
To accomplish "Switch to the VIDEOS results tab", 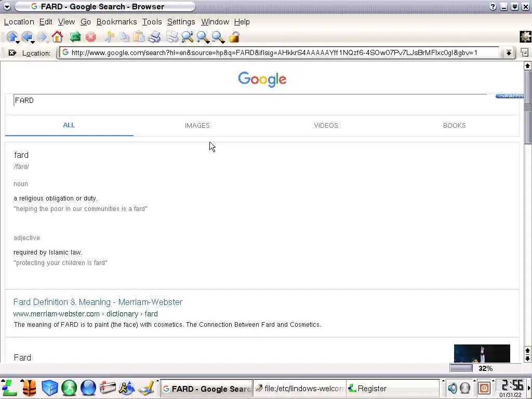I will coord(326,126).
